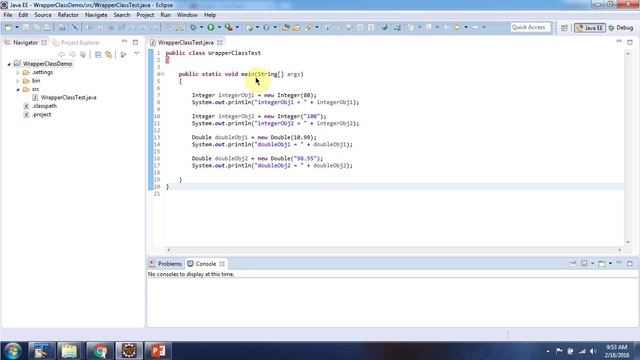Open the External Tools dropdown arrow
Viewport: 640px width, 360px height.
click(237, 27)
